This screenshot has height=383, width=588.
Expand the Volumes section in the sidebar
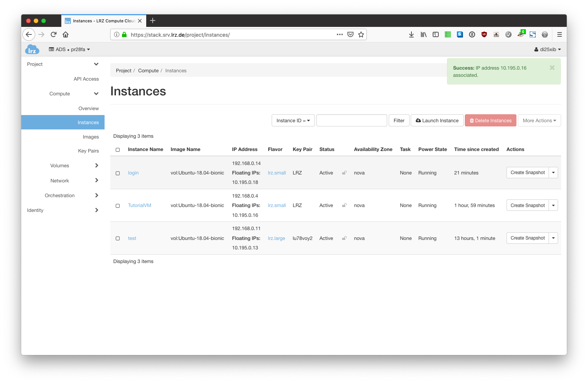[x=60, y=166]
